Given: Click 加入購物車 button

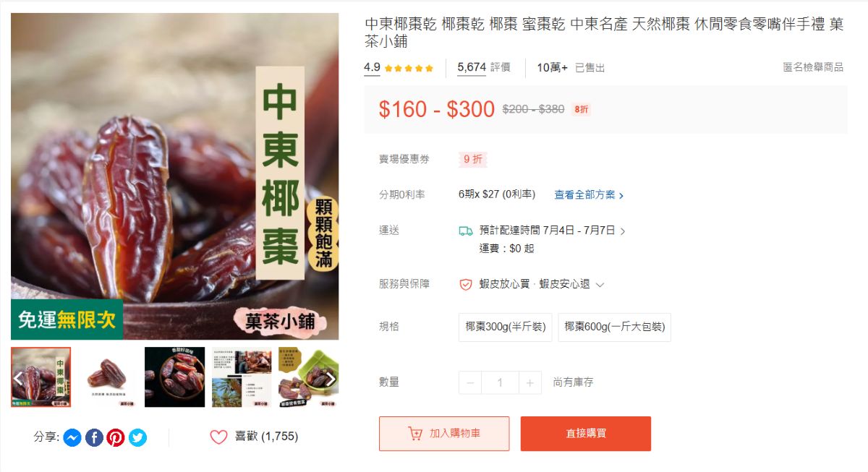Looking at the screenshot, I should pos(444,434).
